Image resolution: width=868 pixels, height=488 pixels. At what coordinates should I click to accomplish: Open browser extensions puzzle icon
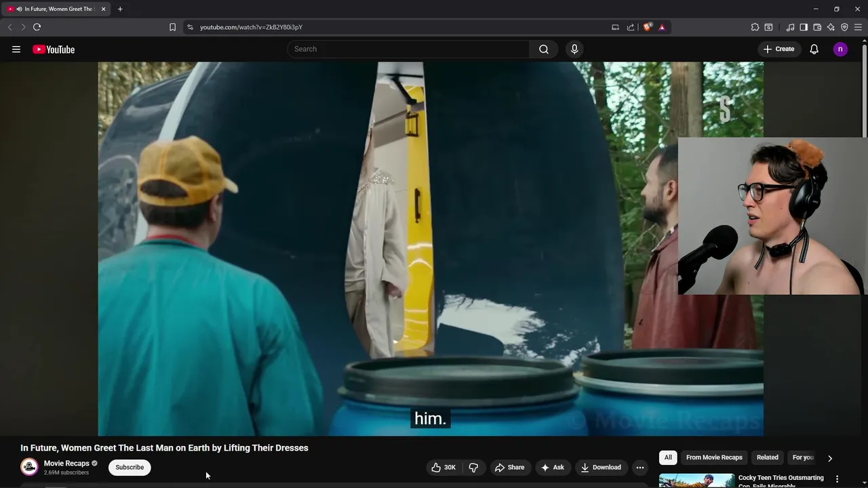(x=755, y=27)
